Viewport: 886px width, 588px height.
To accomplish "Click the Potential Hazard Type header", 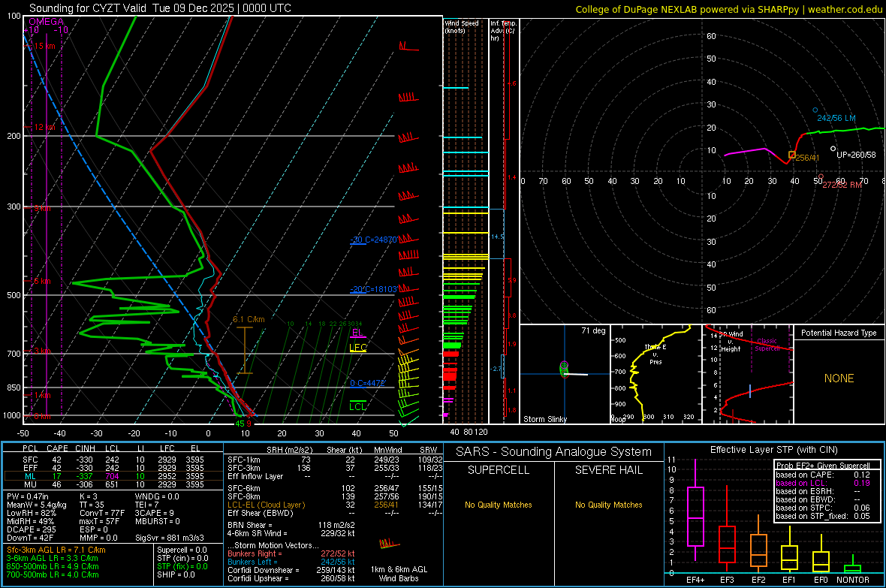I will click(x=839, y=333).
